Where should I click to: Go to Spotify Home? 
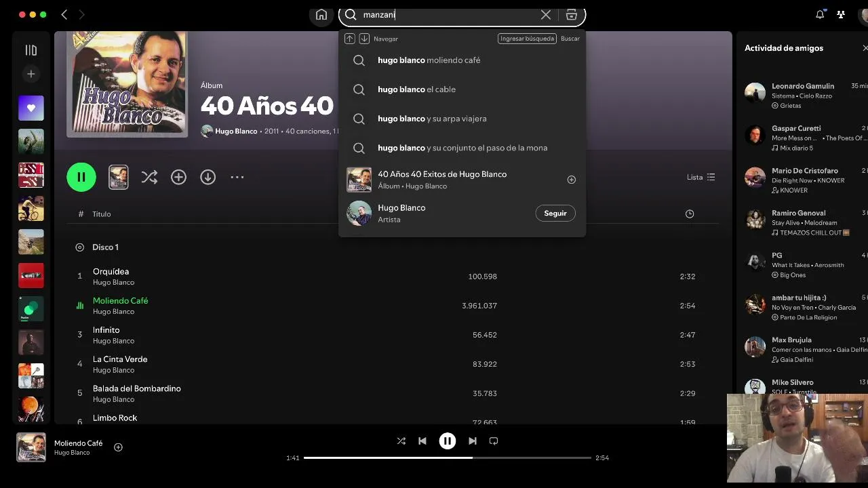pyautogui.click(x=321, y=15)
